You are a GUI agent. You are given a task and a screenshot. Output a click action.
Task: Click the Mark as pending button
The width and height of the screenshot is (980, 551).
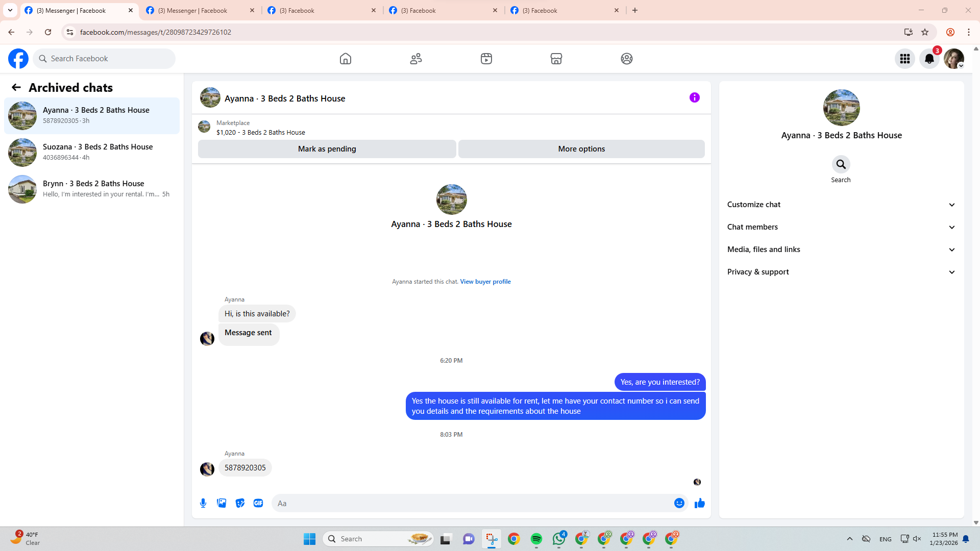coord(327,149)
